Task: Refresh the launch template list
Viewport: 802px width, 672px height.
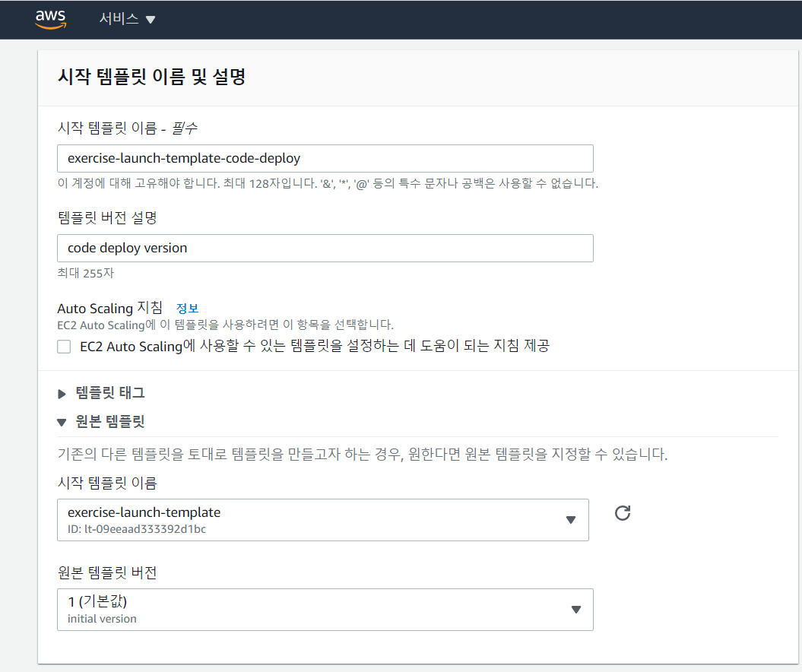Action: tap(623, 513)
